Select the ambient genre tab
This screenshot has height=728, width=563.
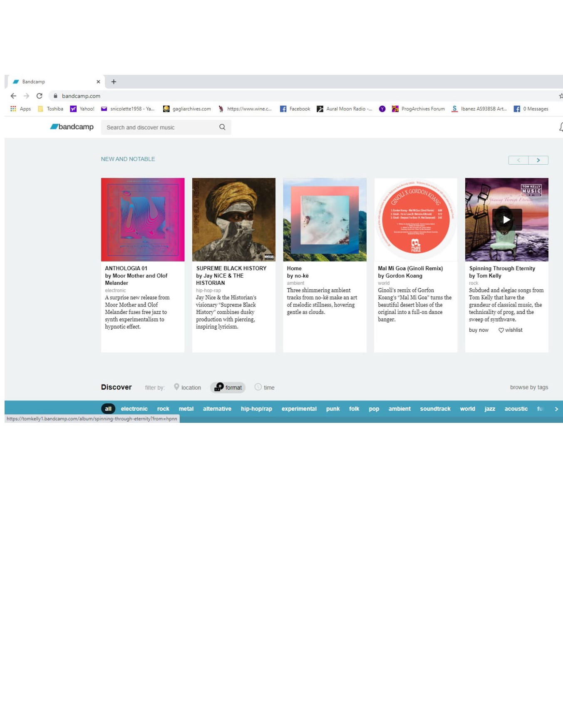pyautogui.click(x=399, y=409)
